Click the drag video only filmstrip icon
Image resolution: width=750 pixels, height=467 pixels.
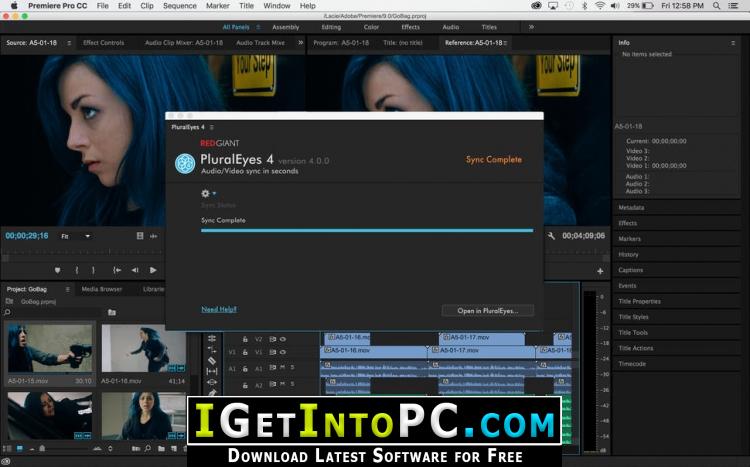[x=140, y=236]
